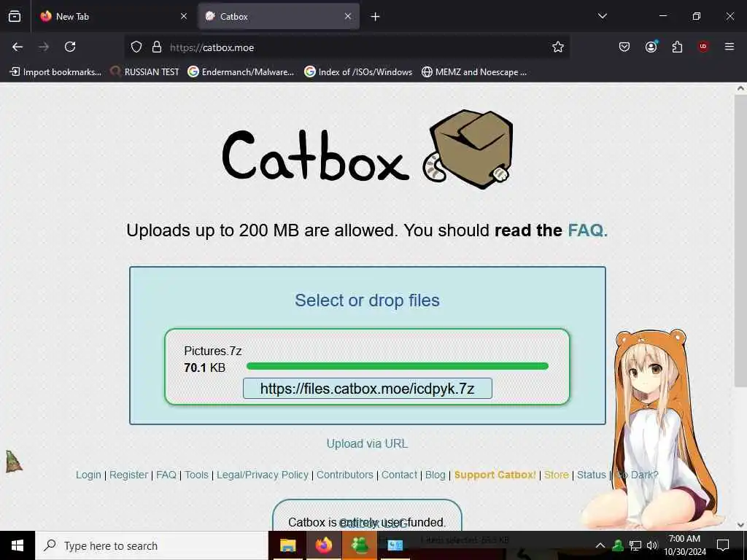The image size is (747, 560).
Task: Open a new tab with plus
Action: 376,17
